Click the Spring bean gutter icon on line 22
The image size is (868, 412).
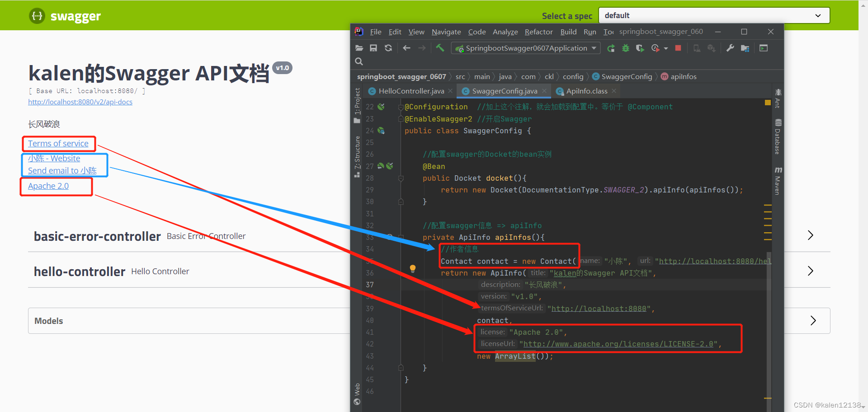point(381,107)
